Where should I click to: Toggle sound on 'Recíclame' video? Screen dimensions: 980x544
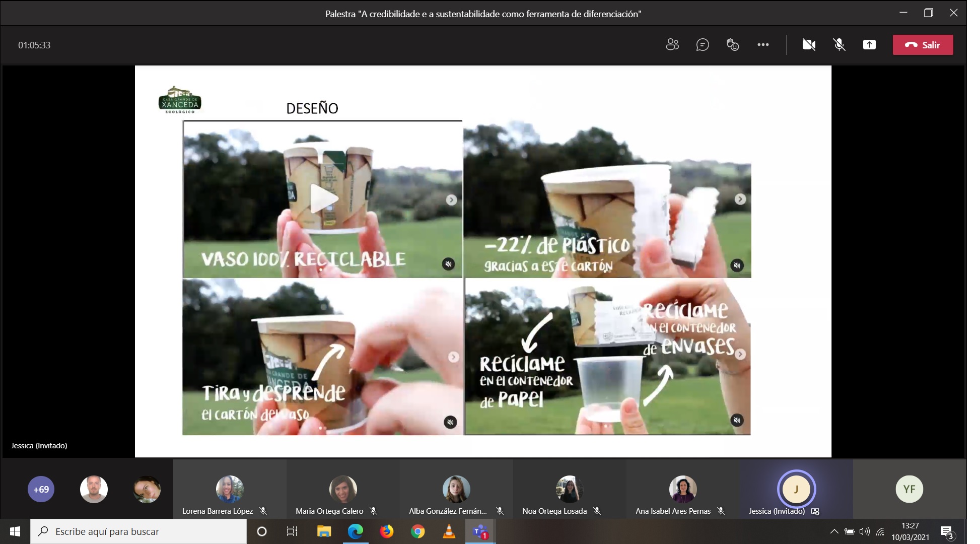737,420
